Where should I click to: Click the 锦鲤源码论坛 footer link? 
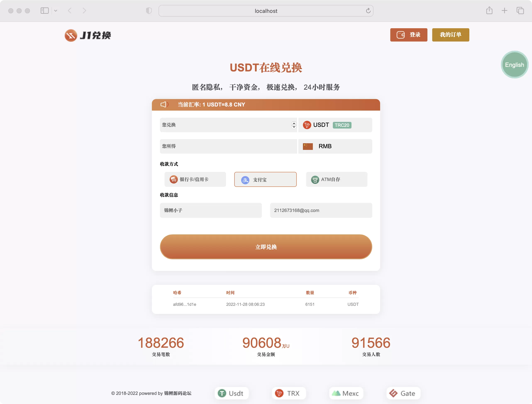point(178,393)
